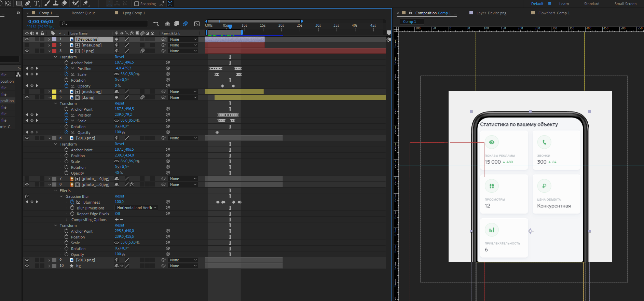Go to previous Blurriness keyframe
644x301 pixels.
click(27, 202)
